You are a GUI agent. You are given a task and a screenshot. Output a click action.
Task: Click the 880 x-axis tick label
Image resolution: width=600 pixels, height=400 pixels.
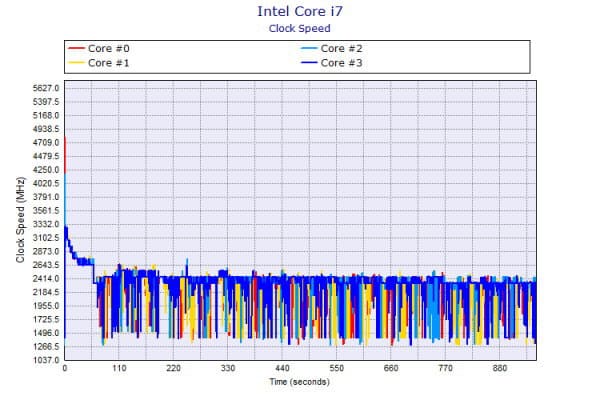point(500,368)
